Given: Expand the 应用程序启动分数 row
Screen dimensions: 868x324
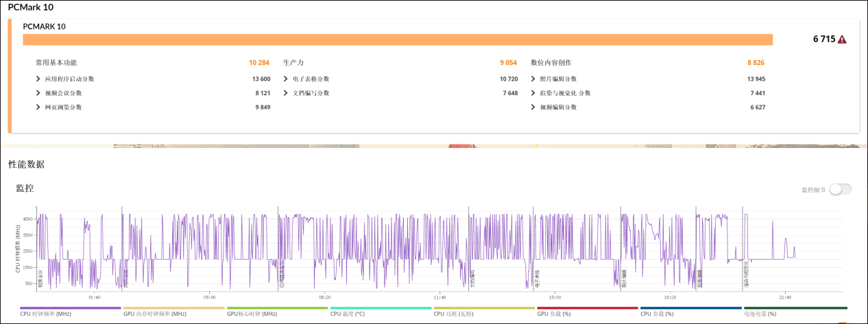Looking at the screenshot, I should (x=38, y=79).
